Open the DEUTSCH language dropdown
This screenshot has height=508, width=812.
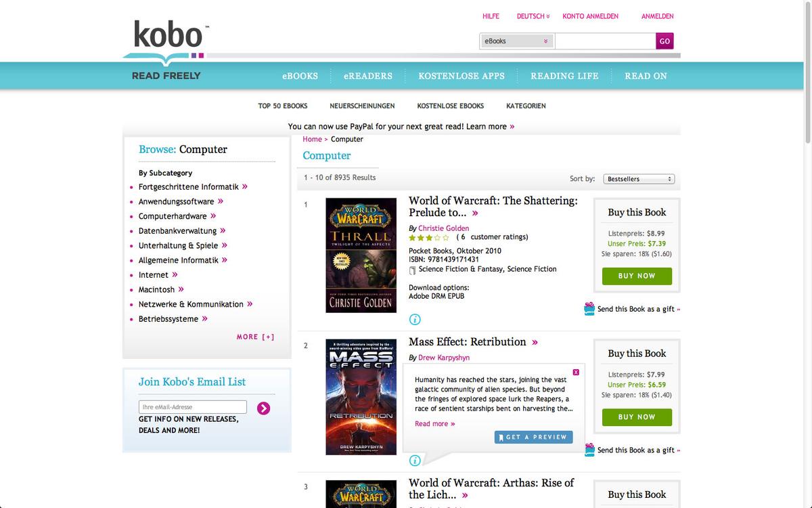pos(533,16)
